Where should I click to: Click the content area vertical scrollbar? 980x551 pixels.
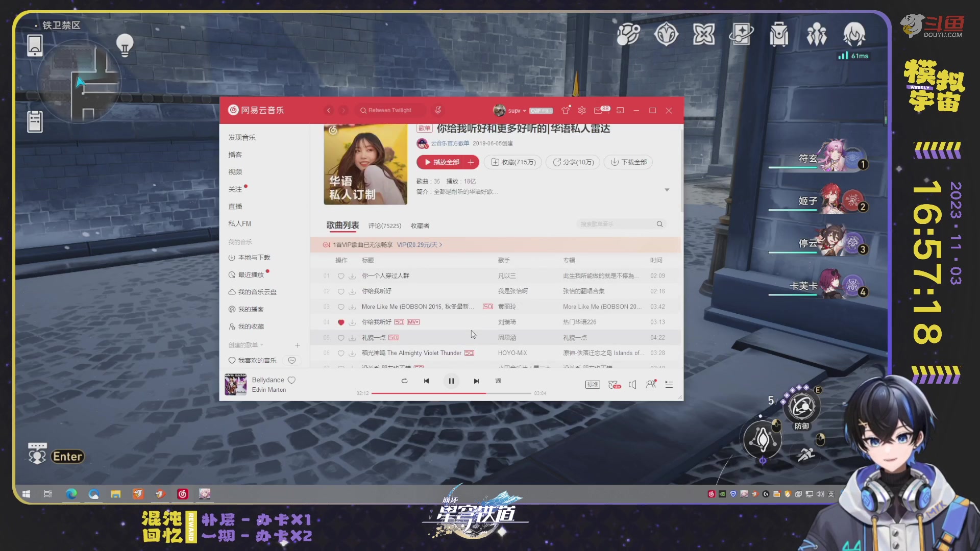click(681, 171)
